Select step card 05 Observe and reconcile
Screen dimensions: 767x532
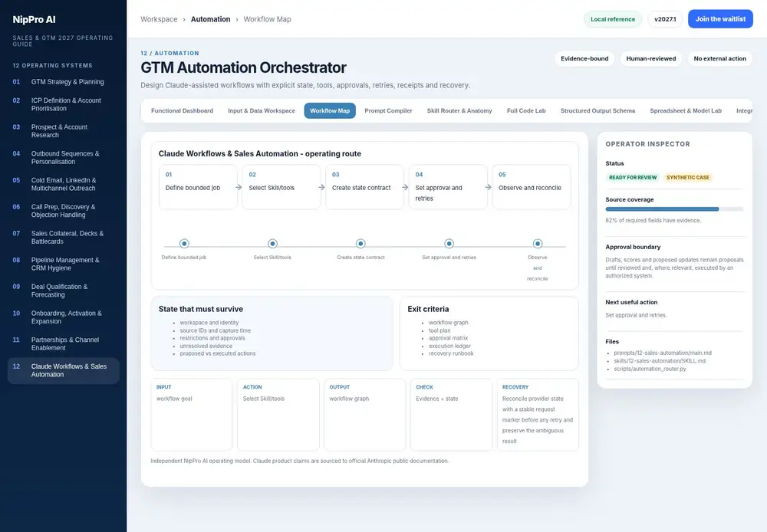532,187
